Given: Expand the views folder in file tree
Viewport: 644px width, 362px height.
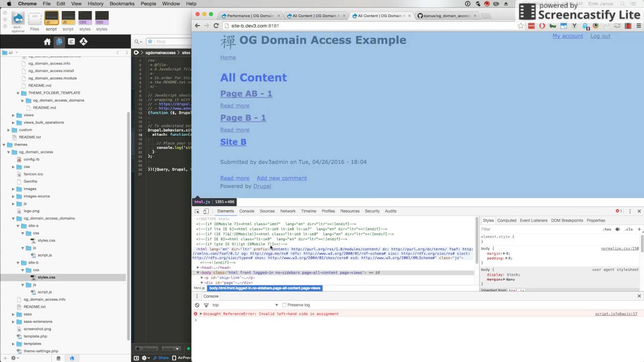Looking at the screenshot, I should (x=13, y=115).
